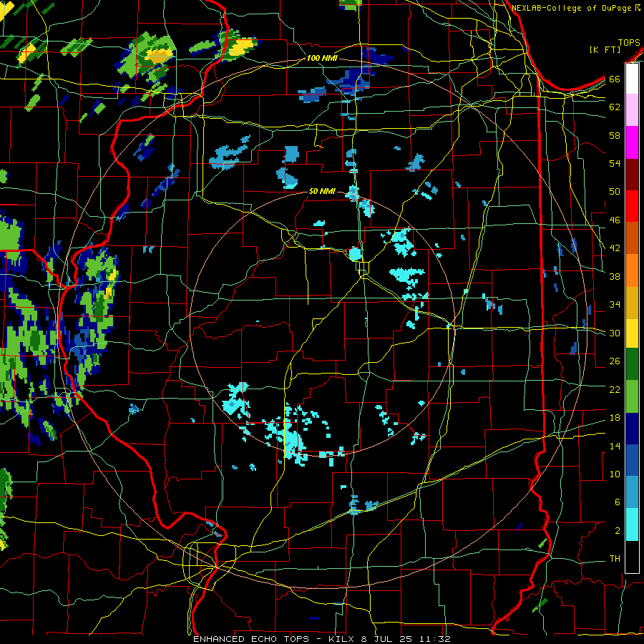This screenshot has width=644, height=644.
Task: Click the white swatch on the tops color scale
Action: [x=632, y=79]
